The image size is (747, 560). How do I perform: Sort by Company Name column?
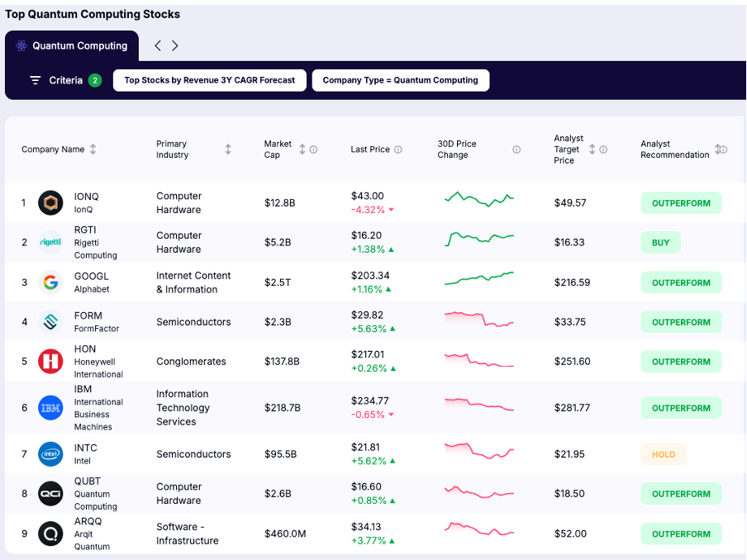93,149
